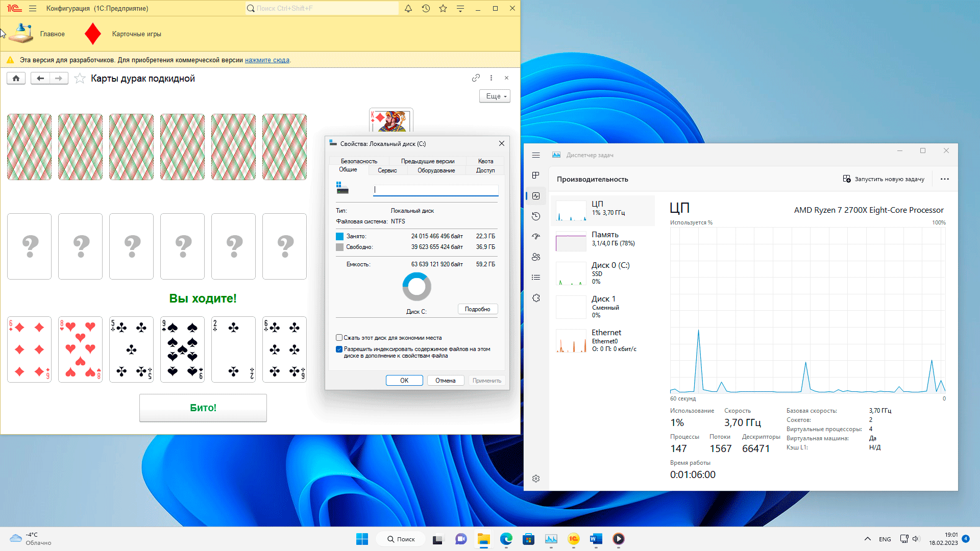Viewport: 980px width, 551px height.
Task: Open Task Manager settings gear
Action: click(536, 479)
